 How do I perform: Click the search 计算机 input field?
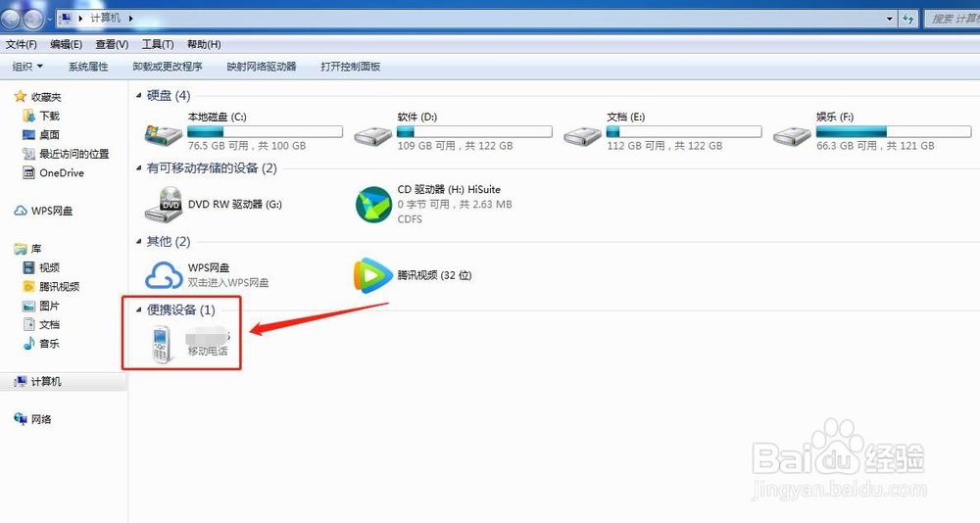[x=953, y=19]
